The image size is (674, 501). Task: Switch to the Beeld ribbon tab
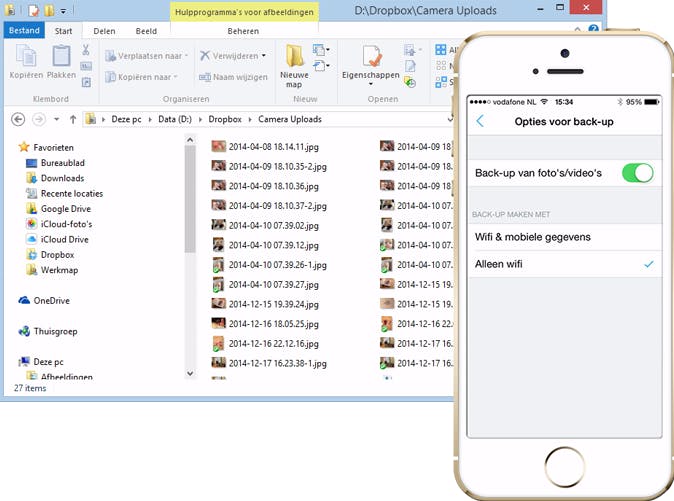coord(146,31)
